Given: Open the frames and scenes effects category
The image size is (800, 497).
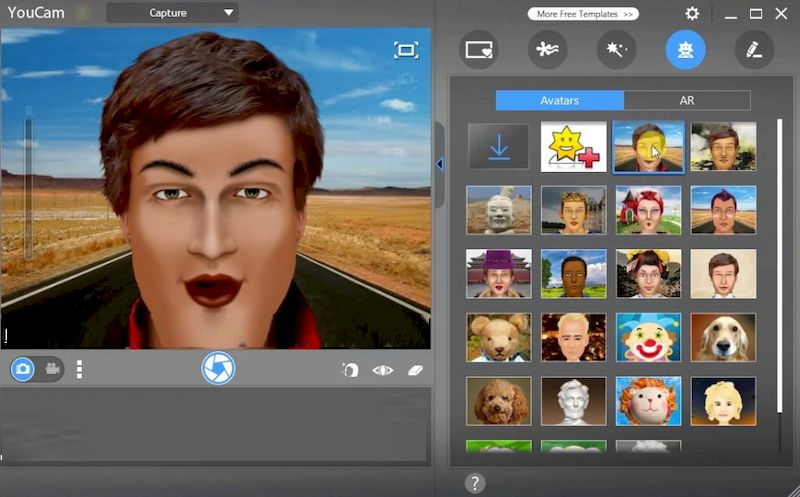Looking at the screenshot, I should (479, 49).
